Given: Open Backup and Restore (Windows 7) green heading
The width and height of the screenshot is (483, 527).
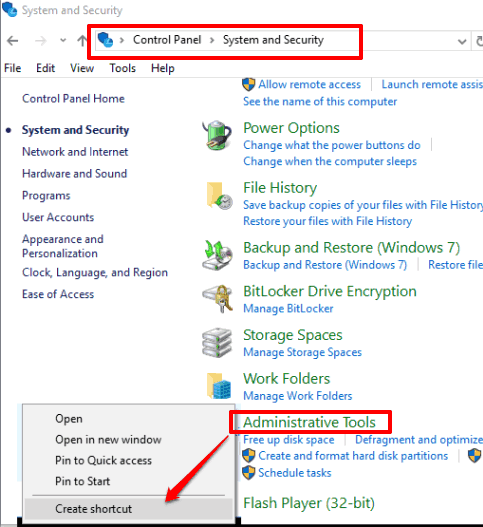Looking at the screenshot, I should pos(352,248).
